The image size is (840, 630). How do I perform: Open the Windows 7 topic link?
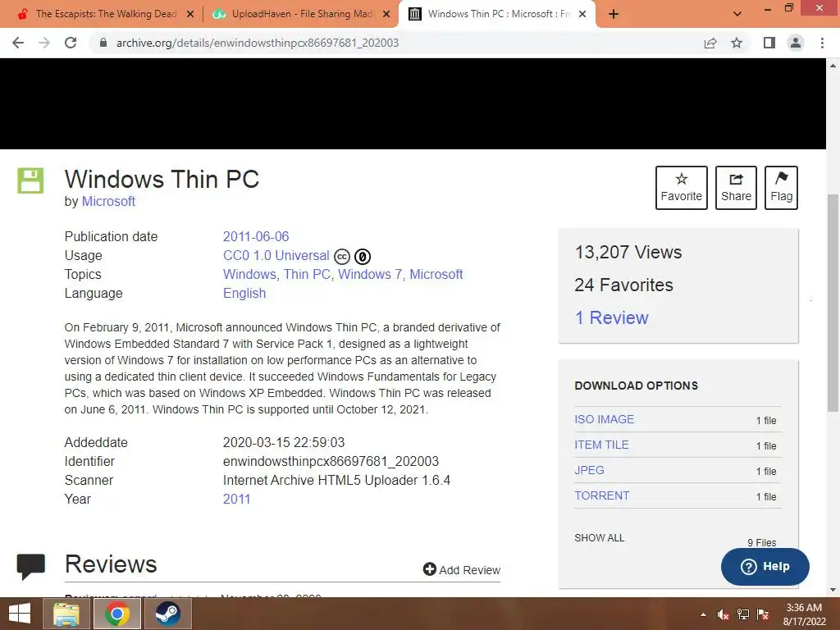tap(370, 274)
